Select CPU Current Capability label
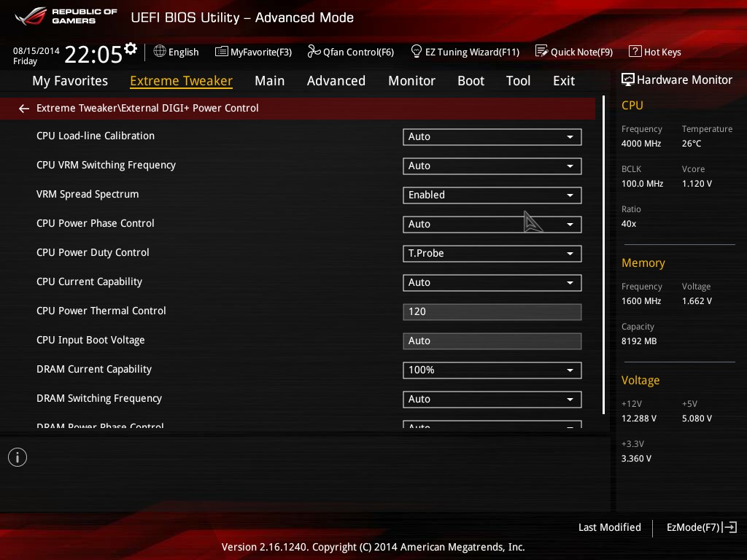The width and height of the screenshot is (747, 560). click(89, 281)
